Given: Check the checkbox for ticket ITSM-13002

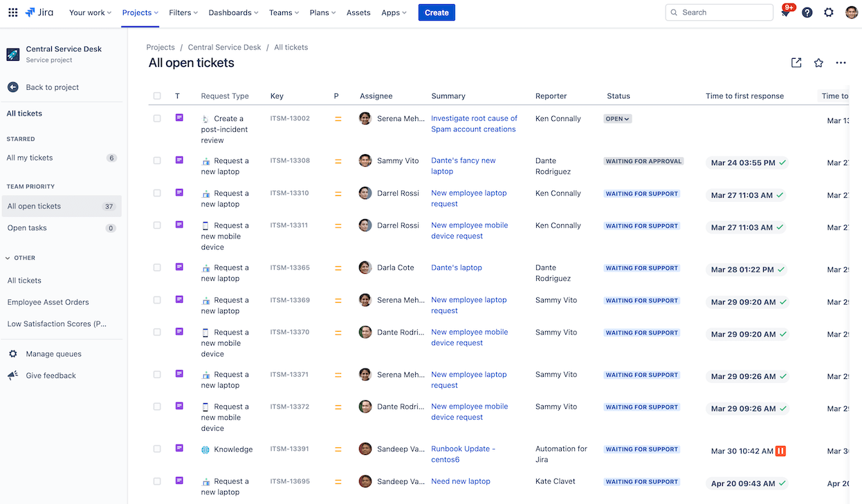Looking at the screenshot, I should click(x=157, y=118).
